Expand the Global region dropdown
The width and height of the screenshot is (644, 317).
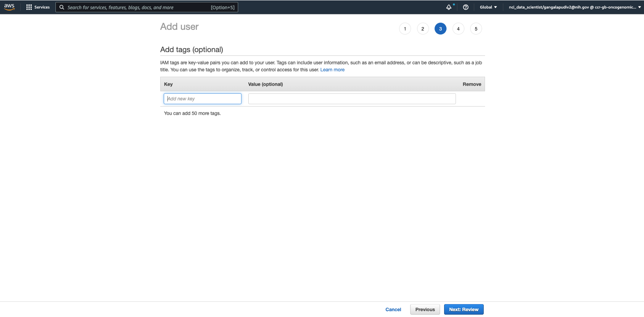tap(488, 7)
